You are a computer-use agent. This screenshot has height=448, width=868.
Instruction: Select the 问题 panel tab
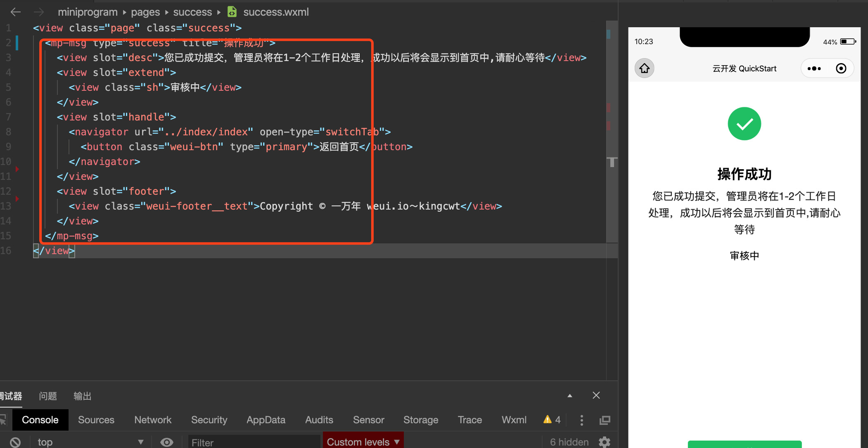coord(48,396)
